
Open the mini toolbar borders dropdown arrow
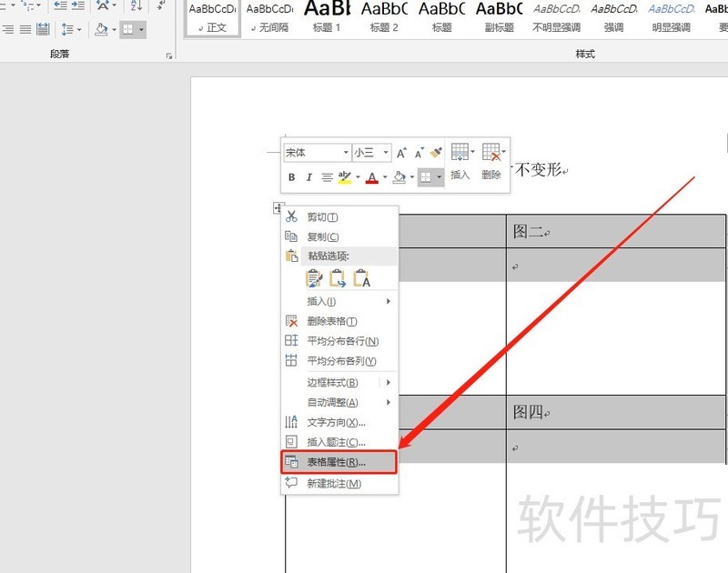tap(440, 176)
